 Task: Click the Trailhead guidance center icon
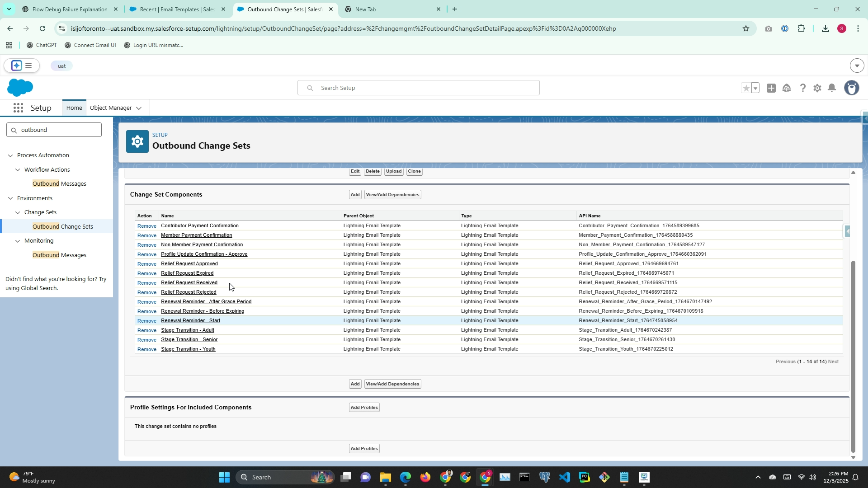(787, 88)
